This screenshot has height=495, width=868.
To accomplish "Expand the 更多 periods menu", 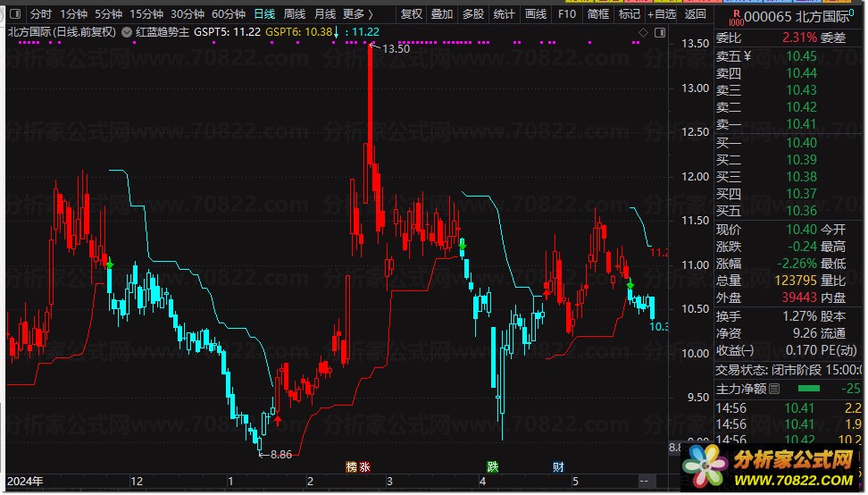I will tap(358, 13).
